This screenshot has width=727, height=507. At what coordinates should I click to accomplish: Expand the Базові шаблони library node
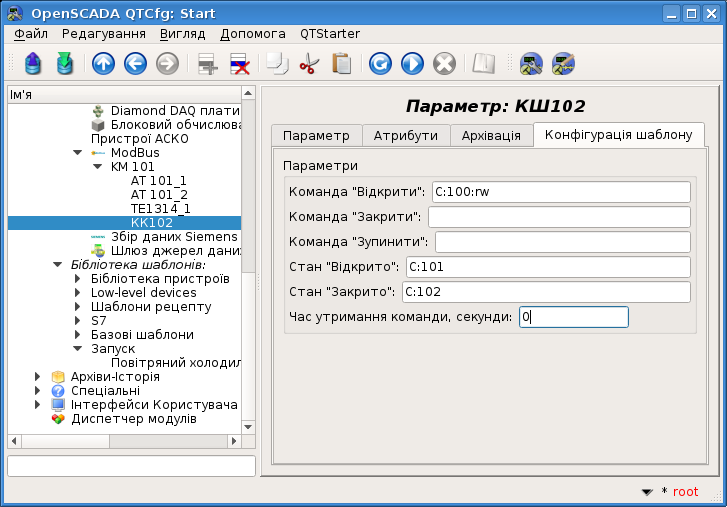click(77, 334)
